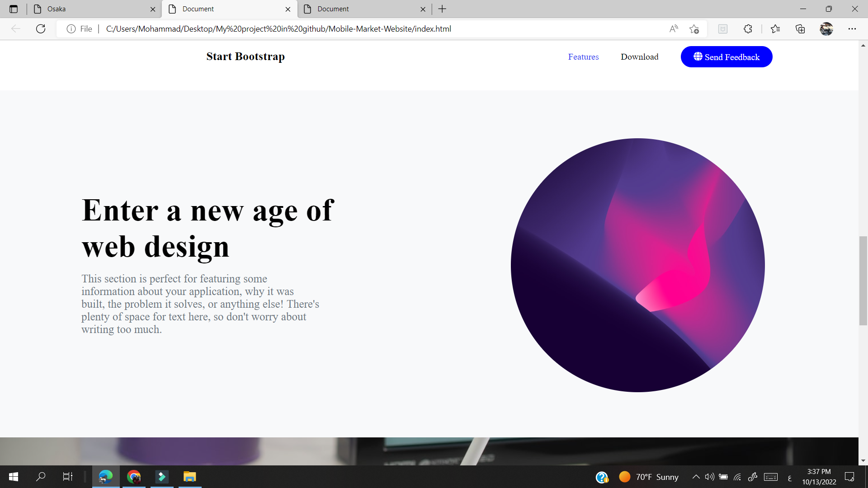Open the volume control in system tray

tap(709, 477)
